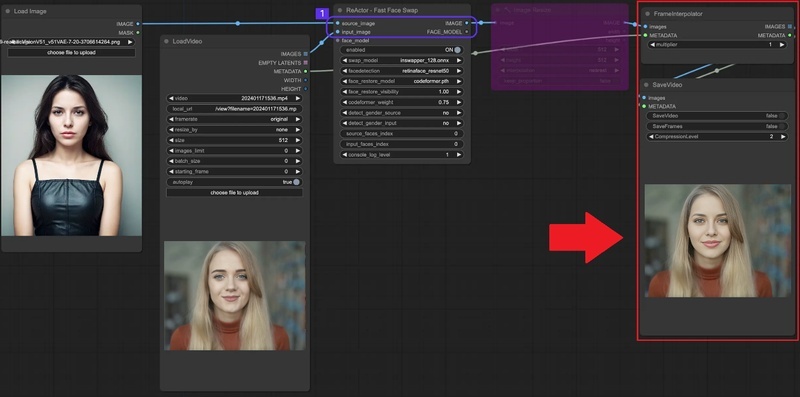Toggle the autoplay switch in LoadVideo
This screenshot has width=800, height=397.
click(296, 182)
